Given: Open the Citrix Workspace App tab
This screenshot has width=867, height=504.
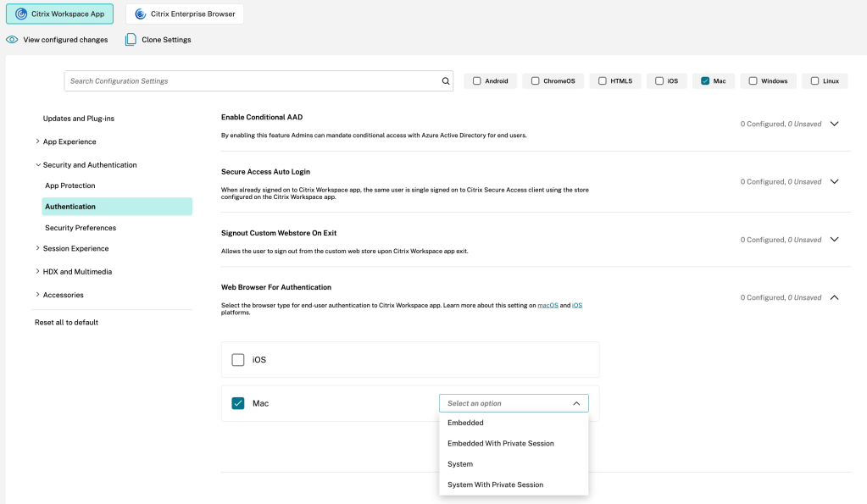Looking at the screenshot, I should (60, 14).
